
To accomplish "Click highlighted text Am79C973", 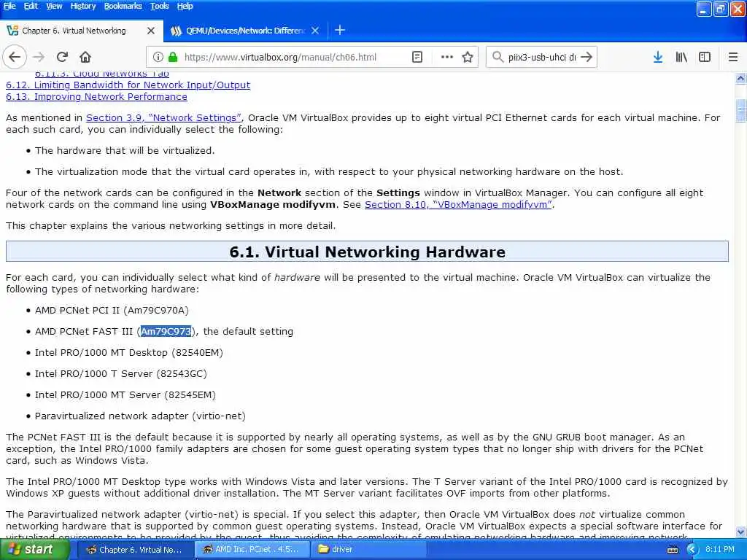I will (x=166, y=332).
